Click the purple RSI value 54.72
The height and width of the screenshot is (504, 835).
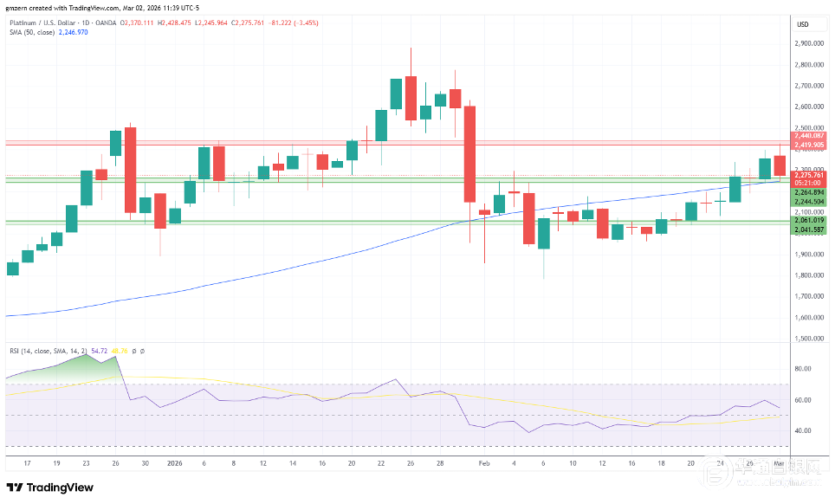click(x=110, y=349)
